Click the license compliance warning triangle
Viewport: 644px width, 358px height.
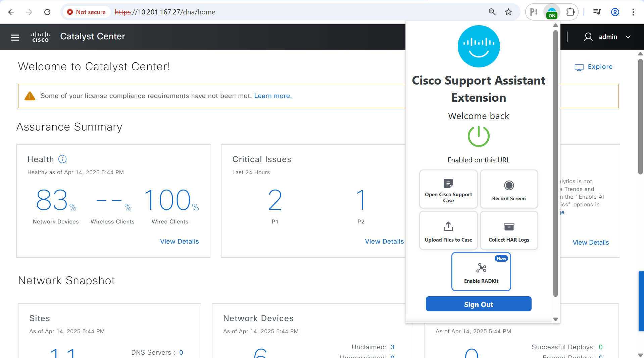[x=29, y=96]
